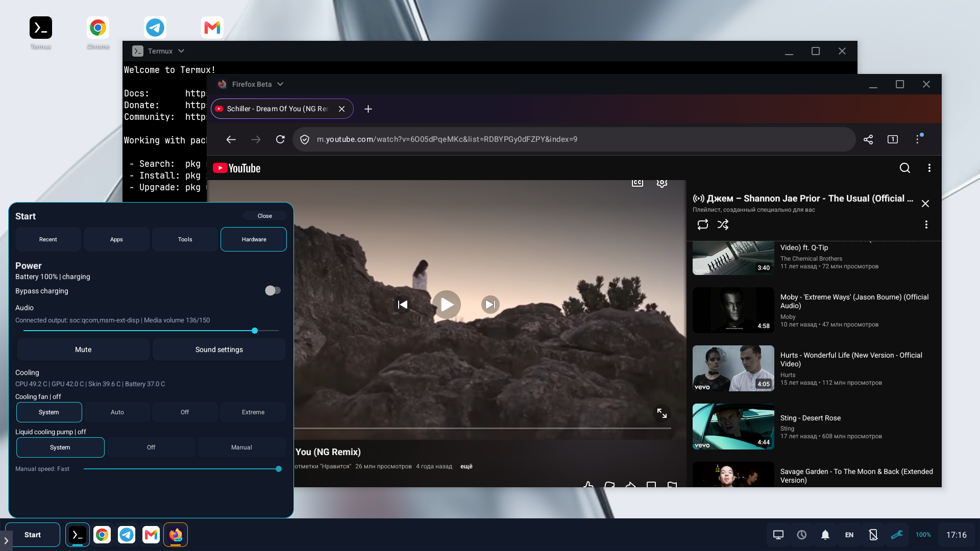This screenshot has width=980, height=551.
Task: Close the Start panel
Action: [x=265, y=216]
